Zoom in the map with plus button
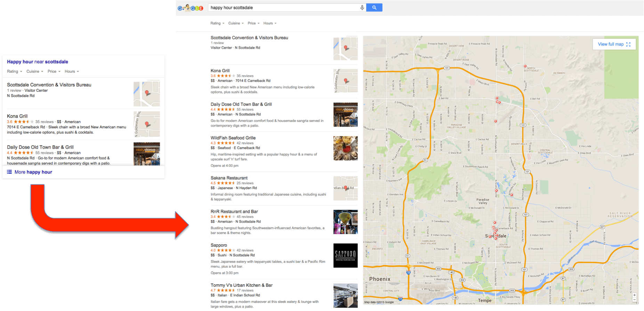 634,295
